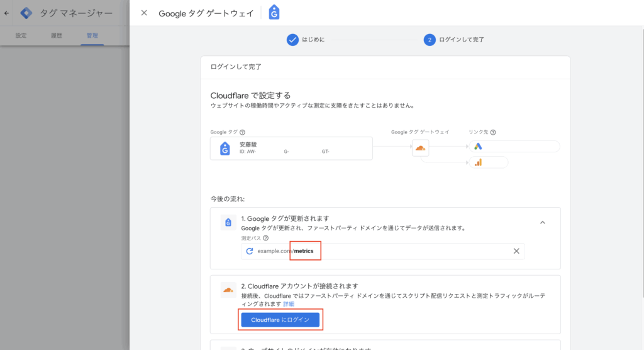Viewport: 644px width, 350px height.
Task: Click the Cloudflare gateway icon in diagram
Action: coord(420,148)
